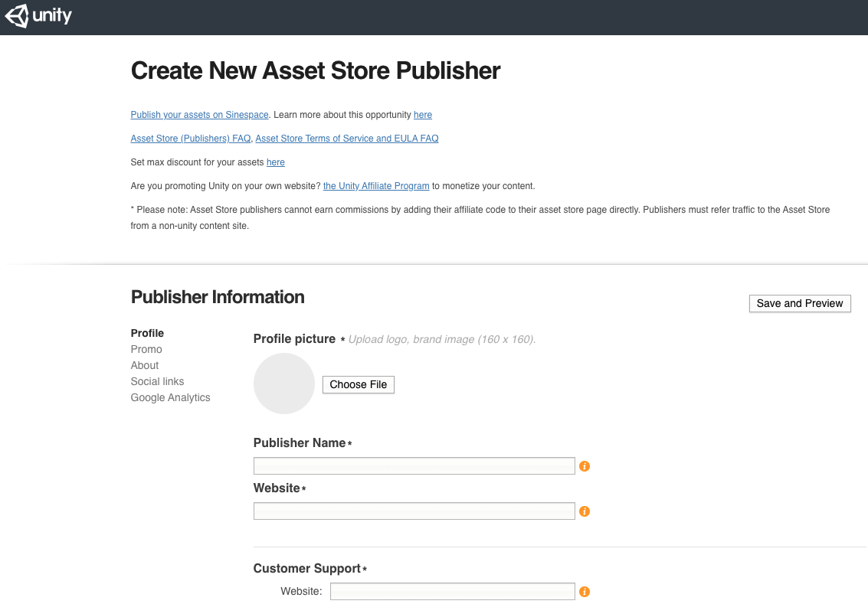Select Social links in sidebar
This screenshot has height=604, width=868.
click(x=157, y=381)
